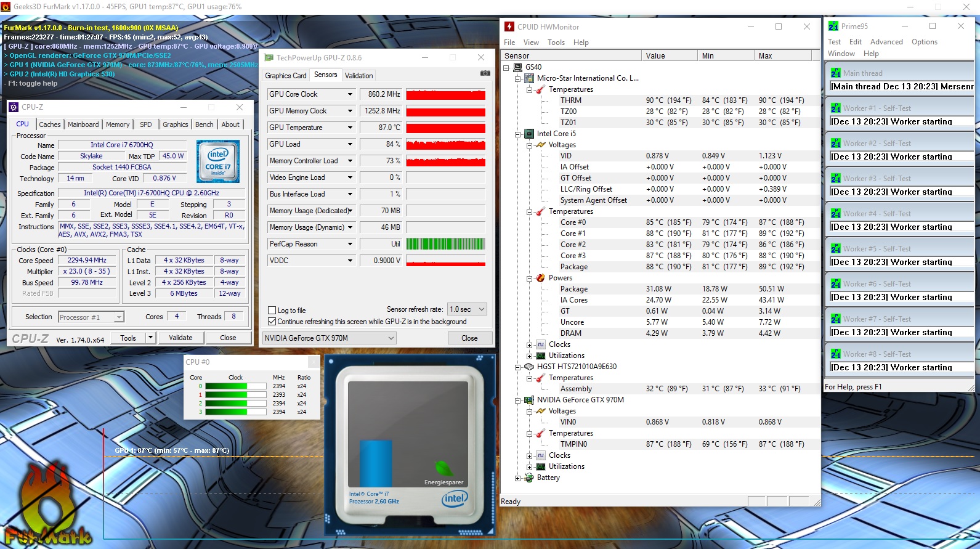Click the Intel logo on the CPU gadget

(x=455, y=498)
